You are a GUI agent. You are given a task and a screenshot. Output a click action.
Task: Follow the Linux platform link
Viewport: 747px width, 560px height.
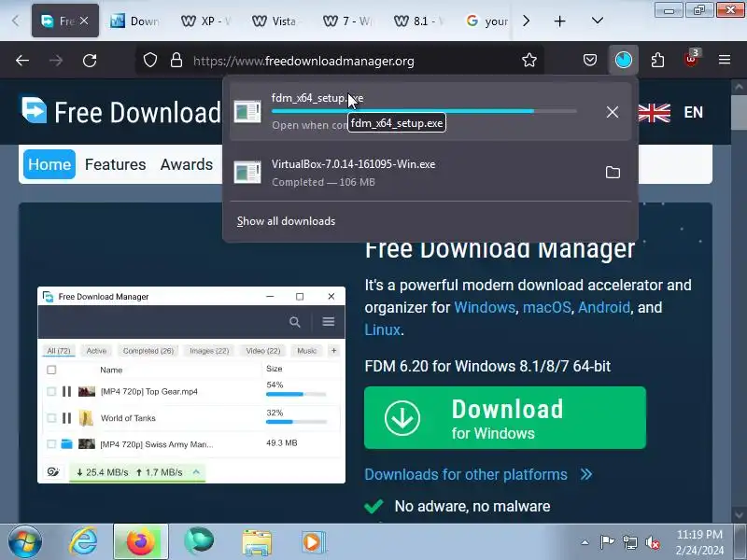coord(383,329)
